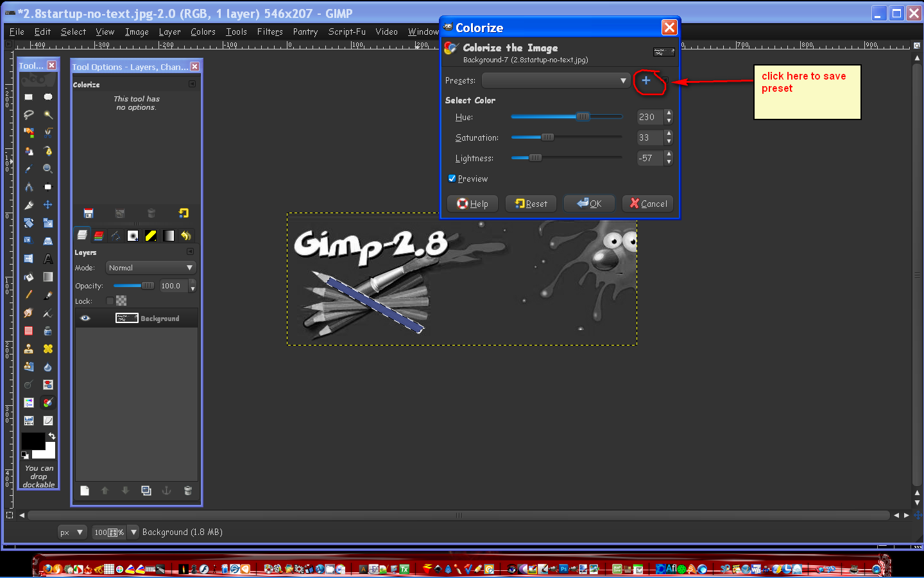
Task: Open Help for Colorize
Action: (x=472, y=204)
